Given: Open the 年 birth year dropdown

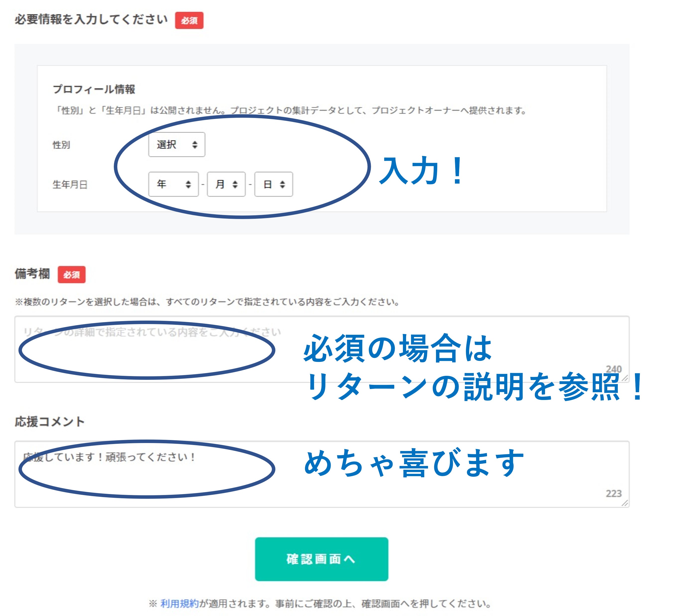Looking at the screenshot, I should click(173, 184).
